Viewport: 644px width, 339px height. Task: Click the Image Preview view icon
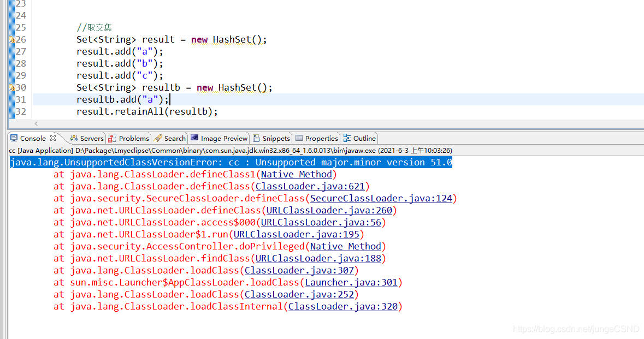218,138
